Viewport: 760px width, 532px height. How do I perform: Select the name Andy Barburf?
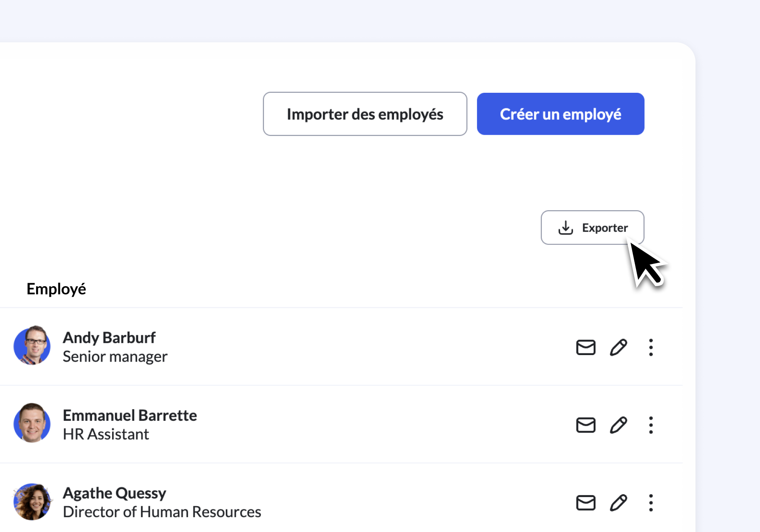(x=109, y=337)
